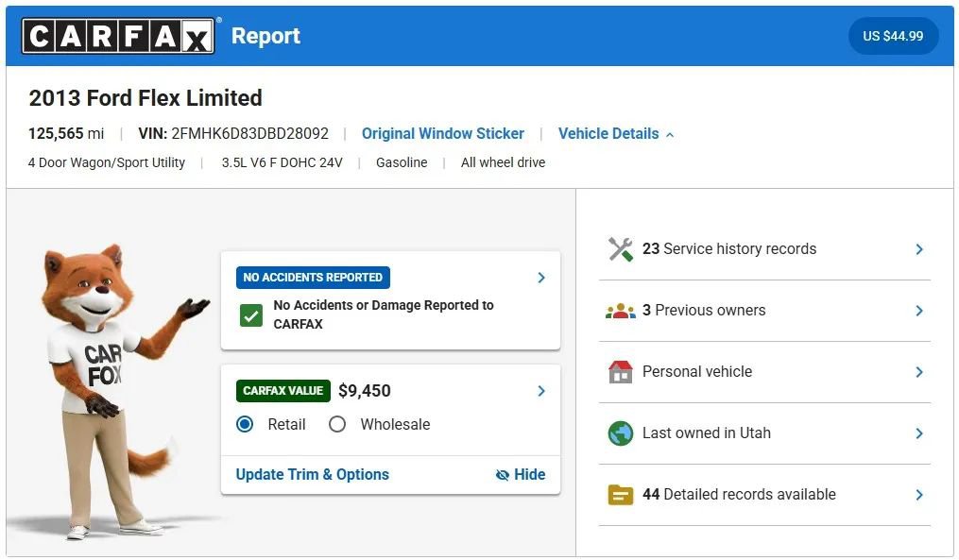The width and height of the screenshot is (959, 560).
Task: Click the crossed-out eye icon beside Hide
Action: click(503, 475)
